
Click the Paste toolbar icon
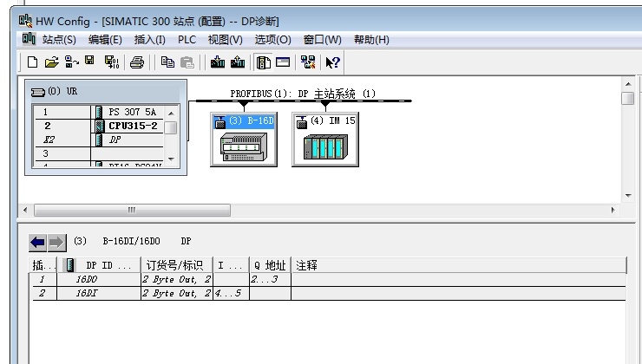tap(187, 62)
